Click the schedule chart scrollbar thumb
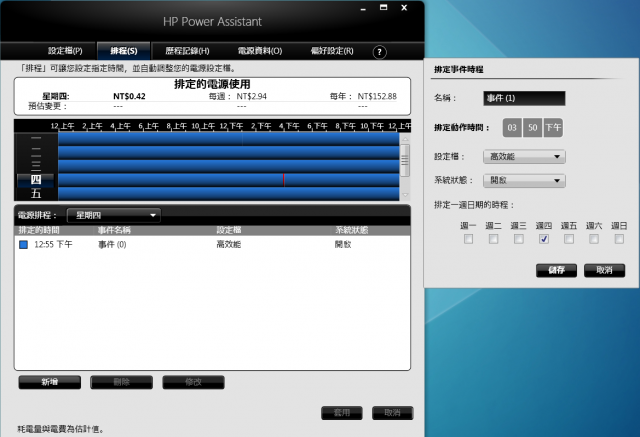The image size is (640, 437). click(404, 160)
